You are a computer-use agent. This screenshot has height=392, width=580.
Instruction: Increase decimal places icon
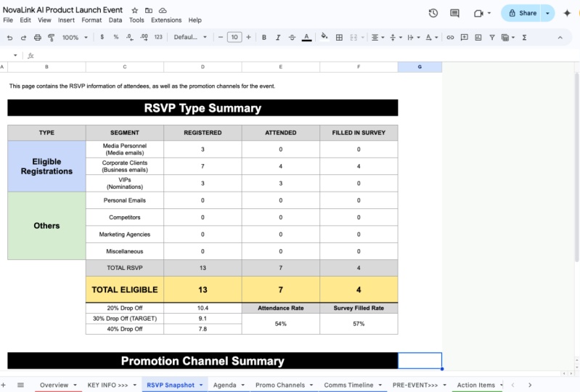tap(144, 37)
